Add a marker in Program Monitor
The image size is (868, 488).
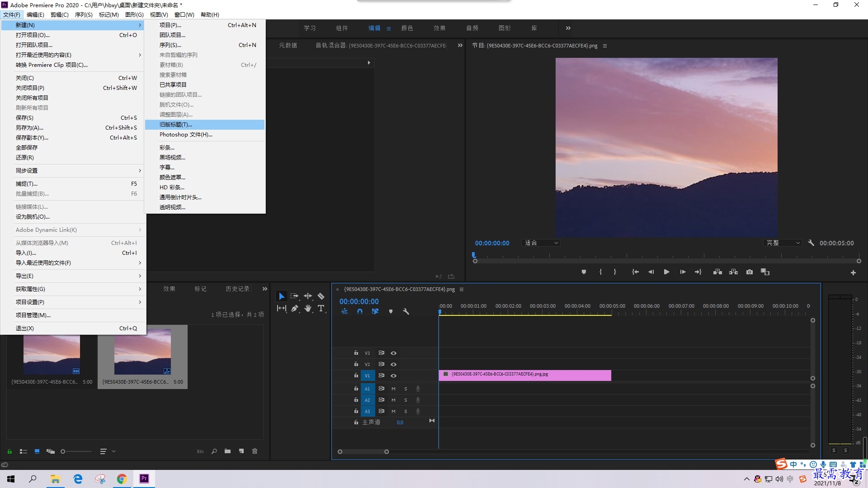click(x=584, y=272)
